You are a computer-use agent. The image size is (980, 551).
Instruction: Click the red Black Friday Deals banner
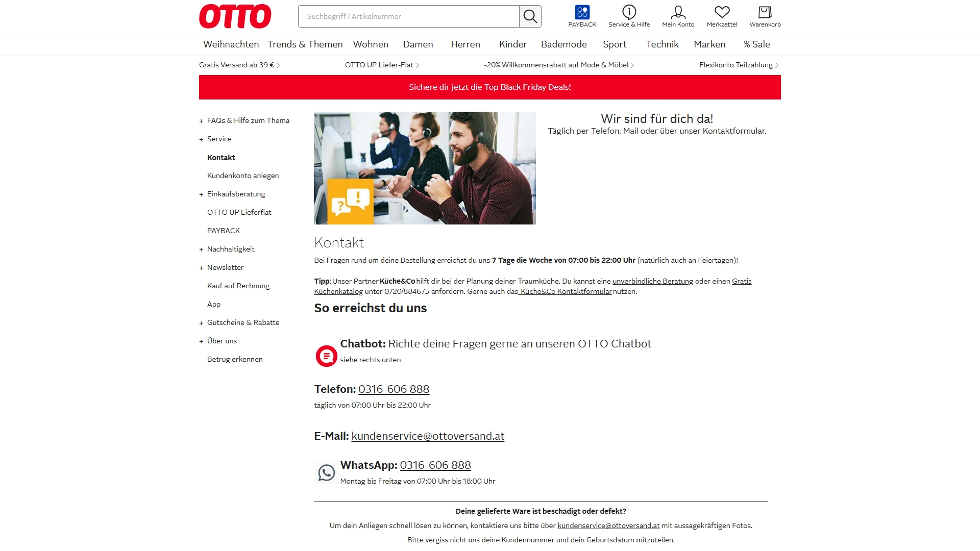[490, 87]
